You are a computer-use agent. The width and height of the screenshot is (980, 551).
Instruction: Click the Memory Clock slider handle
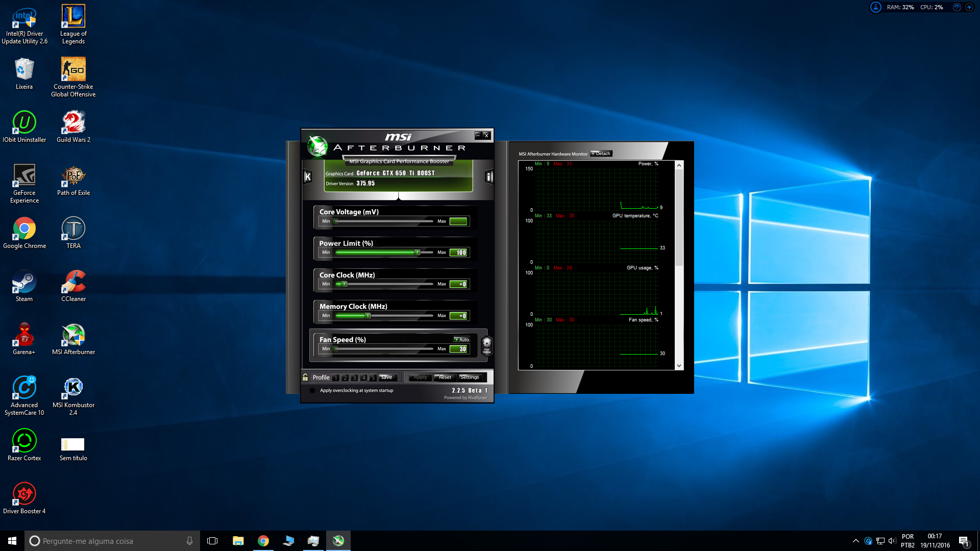point(367,316)
